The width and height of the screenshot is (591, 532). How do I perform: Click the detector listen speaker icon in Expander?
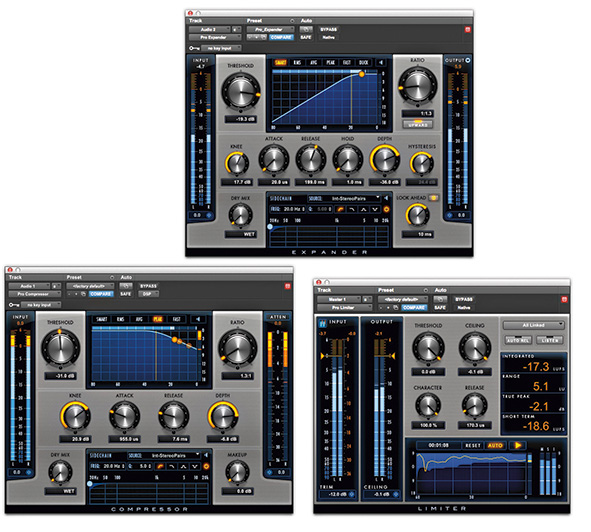[381, 63]
